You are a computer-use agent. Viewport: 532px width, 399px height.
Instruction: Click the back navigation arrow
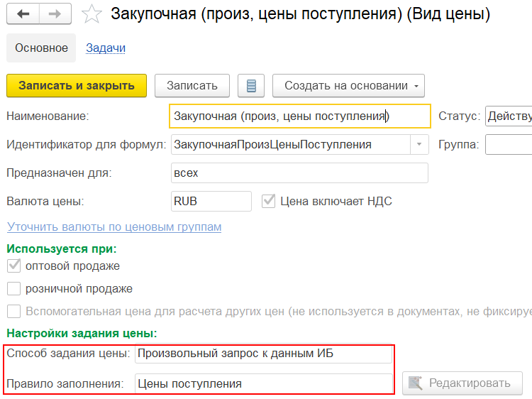click(x=23, y=13)
